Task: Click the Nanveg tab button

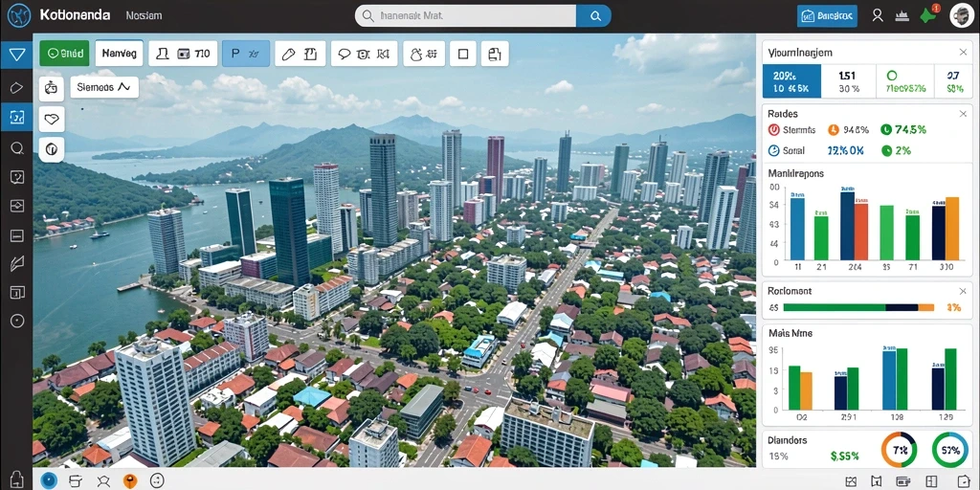Action: point(120,54)
